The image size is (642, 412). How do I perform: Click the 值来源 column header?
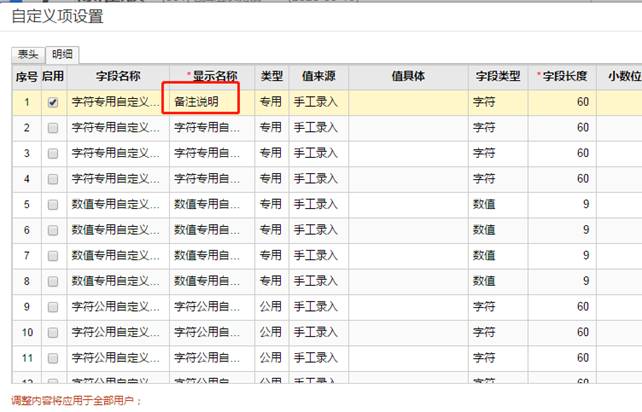click(319, 76)
